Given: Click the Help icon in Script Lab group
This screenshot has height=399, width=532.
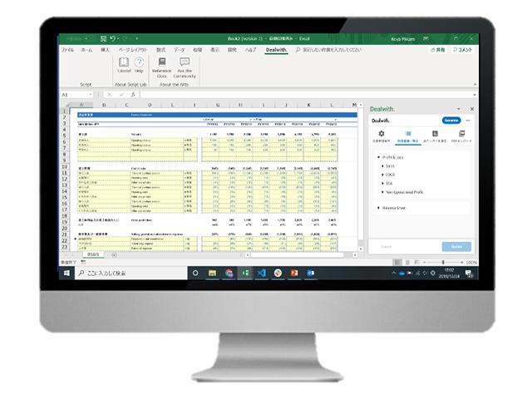Looking at the screenshot, I should [x=139, y=65].
